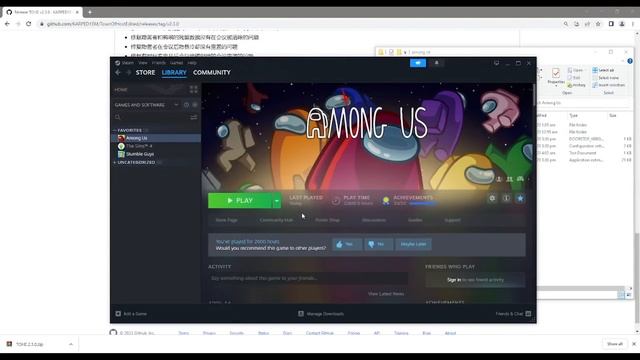Open a new Chrome tab
640x360 pixels.
click(90, 12)
